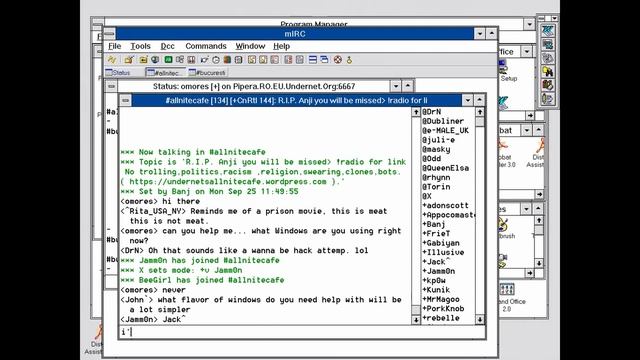Viewport: 640px width, 360px height.
Task: Click the Connect lightning bolt toolbar icon
Action: [112, 60]
